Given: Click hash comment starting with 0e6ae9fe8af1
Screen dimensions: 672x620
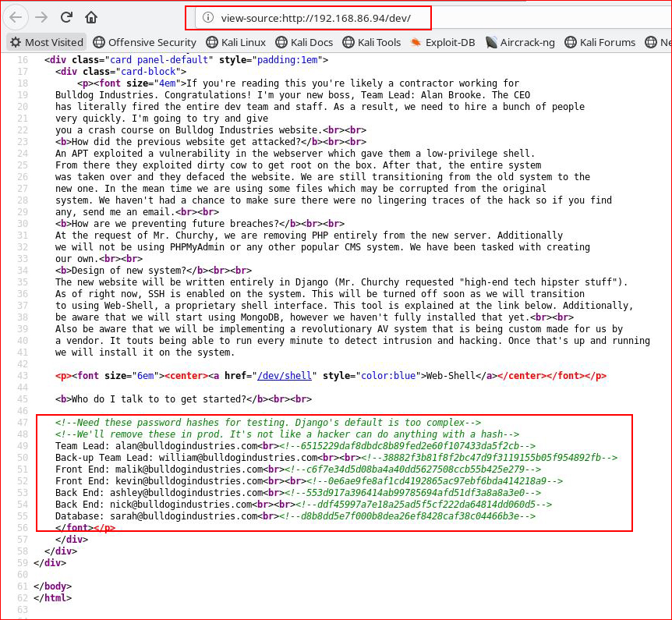Looking at the screenshot, I should tap(434, 481).
